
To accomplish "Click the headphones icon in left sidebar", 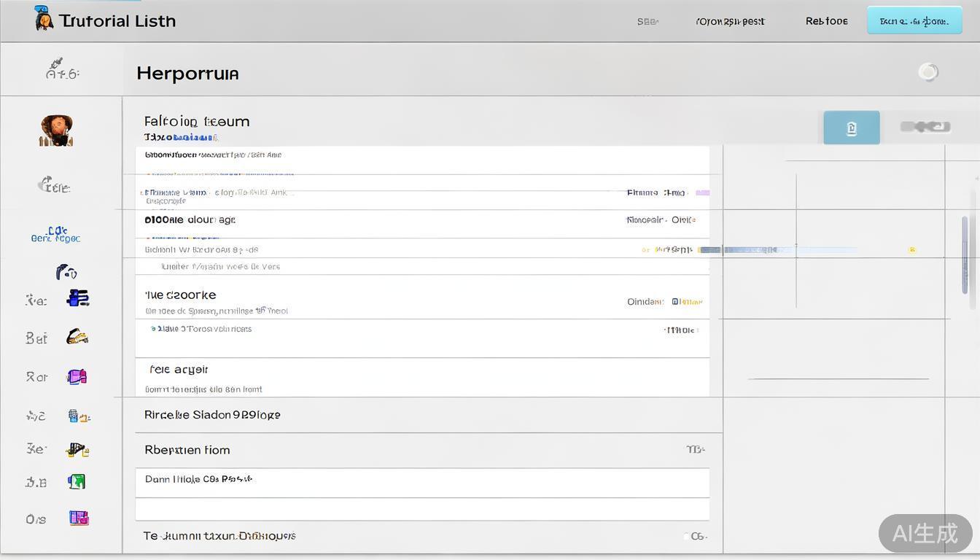I will 66,272.
